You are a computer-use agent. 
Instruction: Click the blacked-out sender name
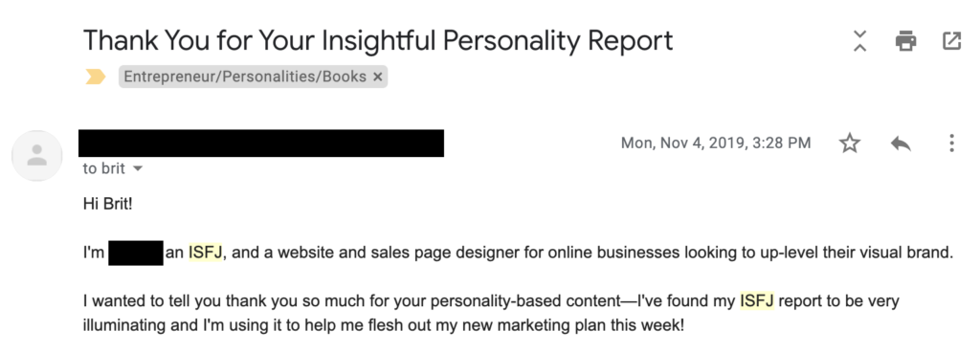tap(261, 143)
